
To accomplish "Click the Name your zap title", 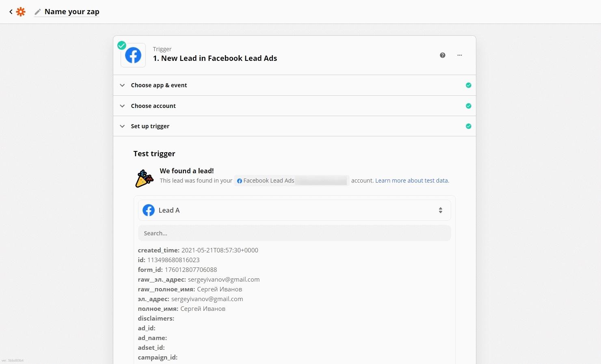I will pos(72,12).
